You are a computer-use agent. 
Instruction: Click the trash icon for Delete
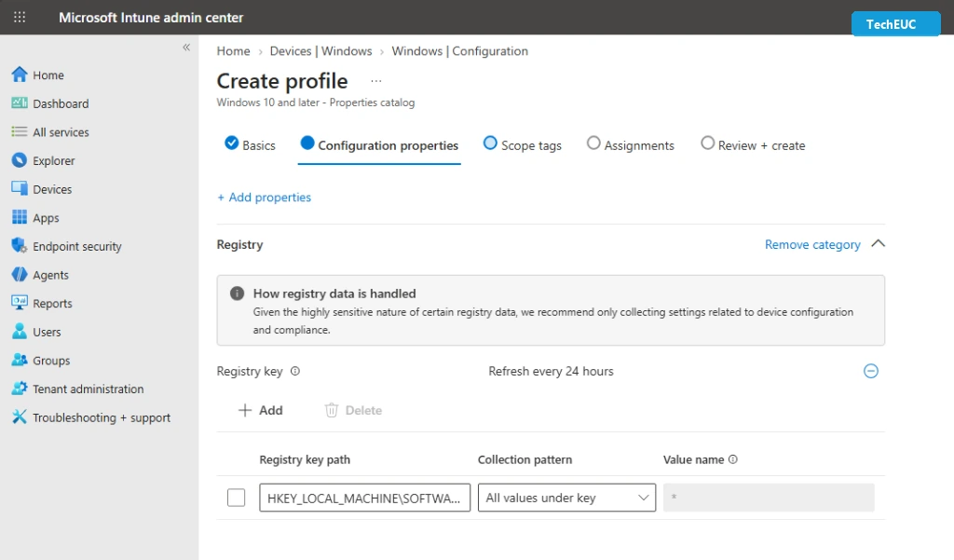tap(331, 410)
